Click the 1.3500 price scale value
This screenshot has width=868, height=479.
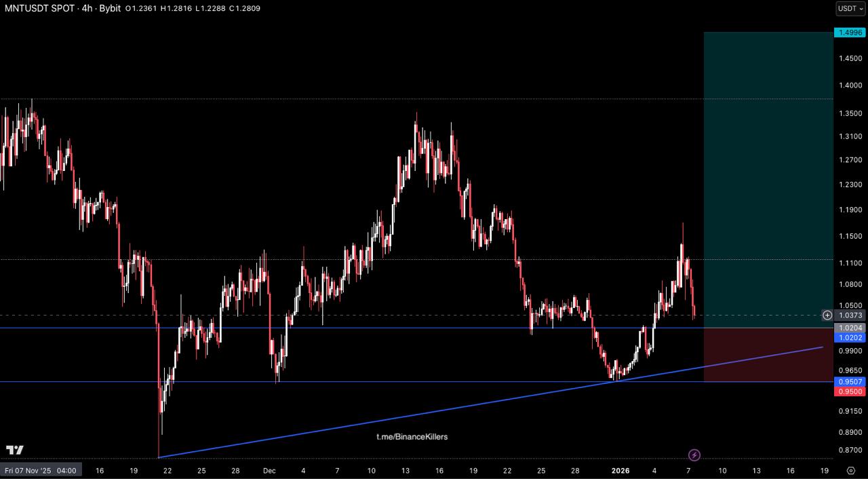850,113
